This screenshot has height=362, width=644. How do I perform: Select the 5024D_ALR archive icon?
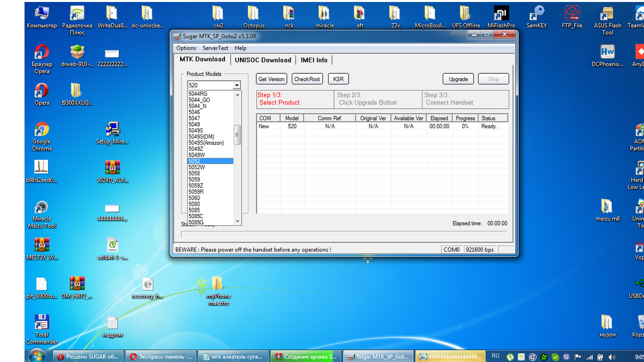click(x=112, y=171)
